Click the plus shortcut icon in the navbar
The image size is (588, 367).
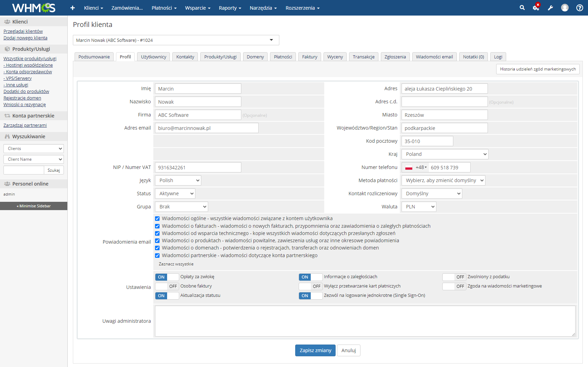(x=72, y=7)
